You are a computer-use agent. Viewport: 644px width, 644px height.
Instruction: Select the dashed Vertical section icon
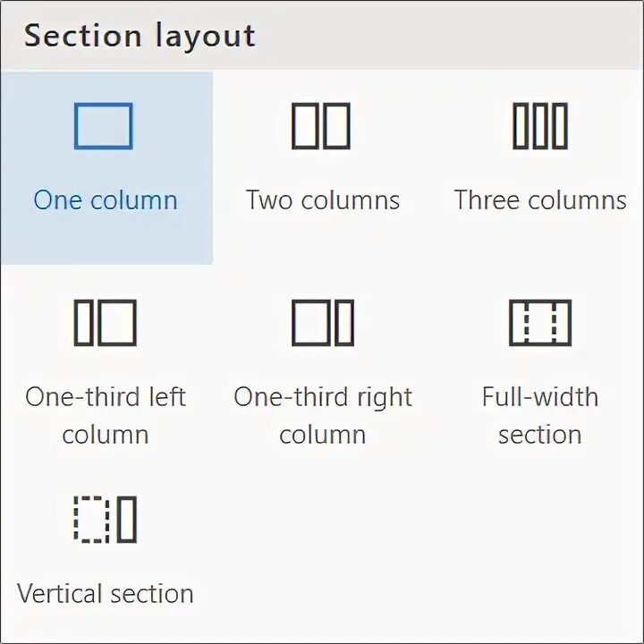pos(105,520)
